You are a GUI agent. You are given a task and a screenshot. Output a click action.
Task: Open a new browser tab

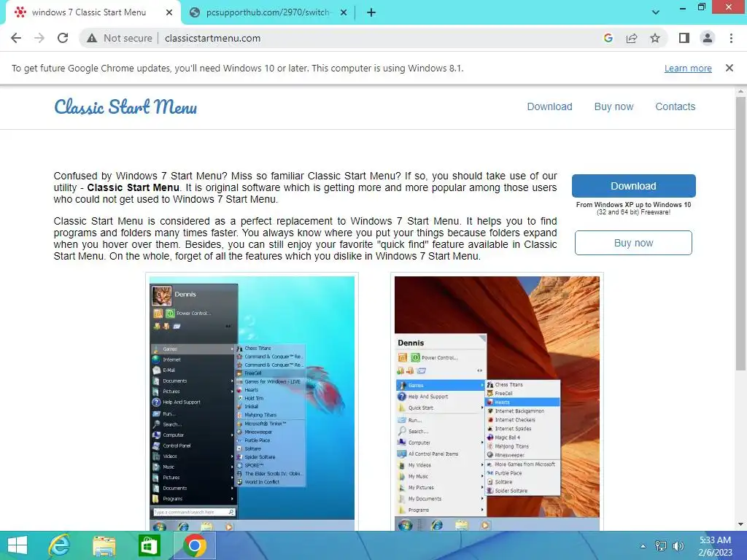coord(371,13)
